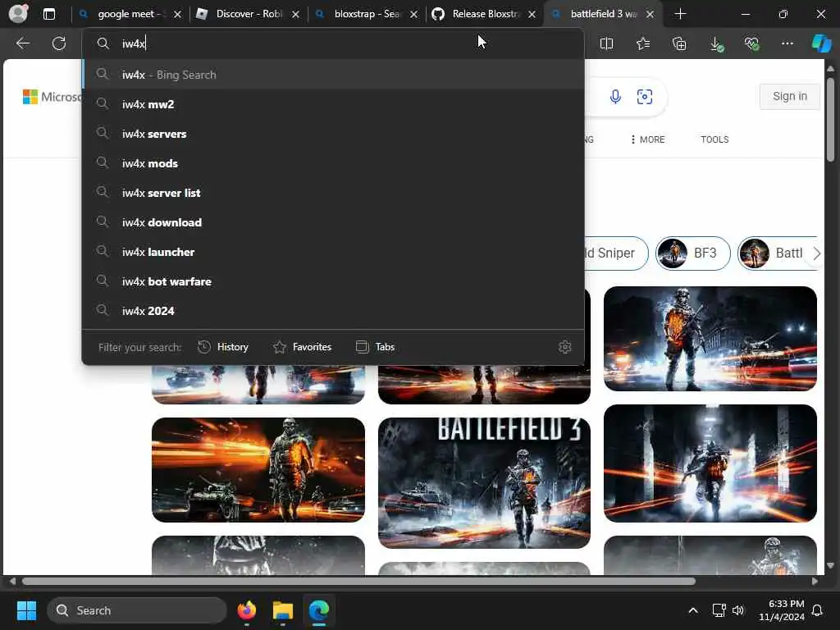
Task: Reload the page with refresh icon
Action: 59,43
